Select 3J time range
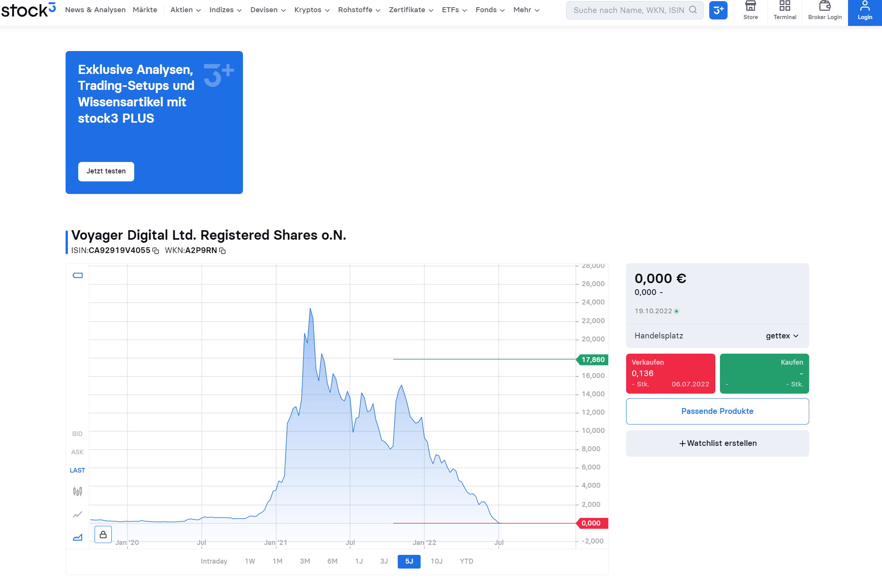882x588 pixels. tap(384, 561)
